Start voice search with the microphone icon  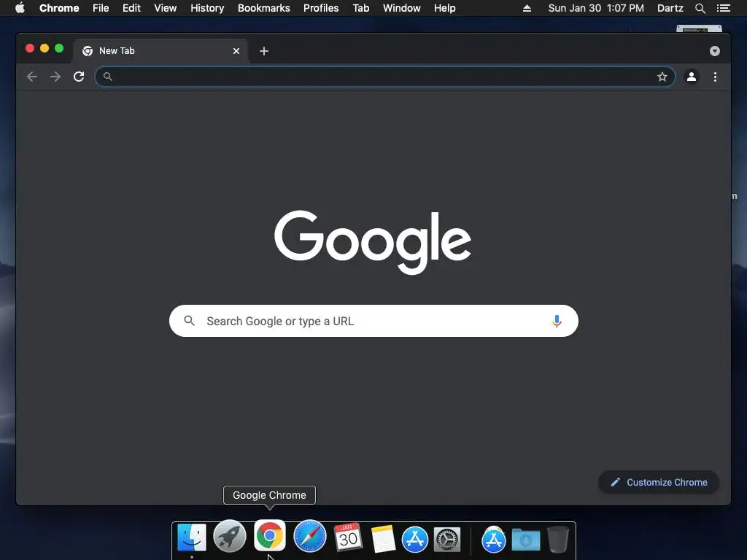click(x=557, y=321)
